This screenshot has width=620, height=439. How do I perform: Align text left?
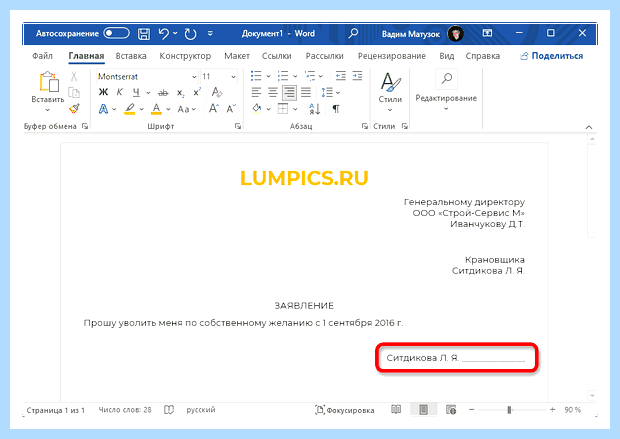click(256, 93)
